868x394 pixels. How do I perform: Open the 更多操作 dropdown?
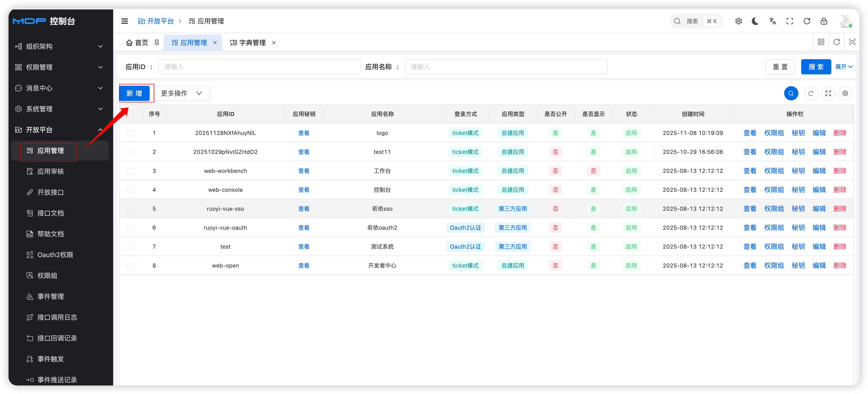pyautogui.click(x=182, y=93)
